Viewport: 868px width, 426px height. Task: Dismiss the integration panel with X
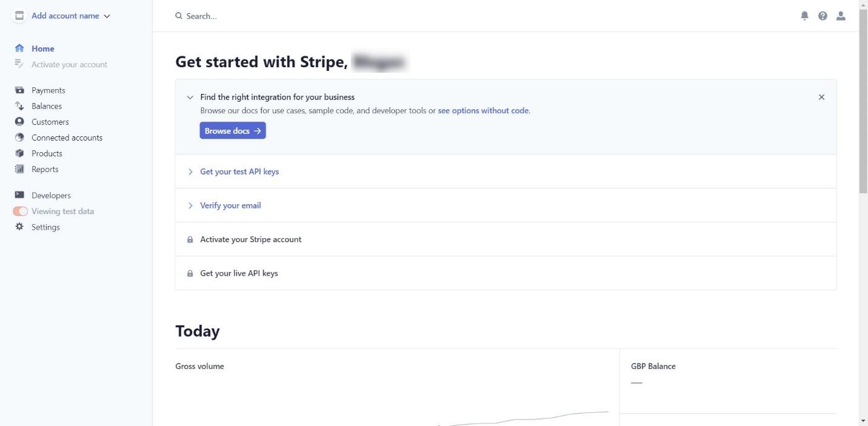(821, 97)
